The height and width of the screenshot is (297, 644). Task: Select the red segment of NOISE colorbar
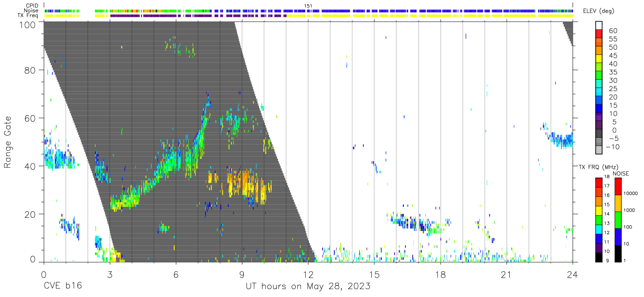(x=618, y=187)
